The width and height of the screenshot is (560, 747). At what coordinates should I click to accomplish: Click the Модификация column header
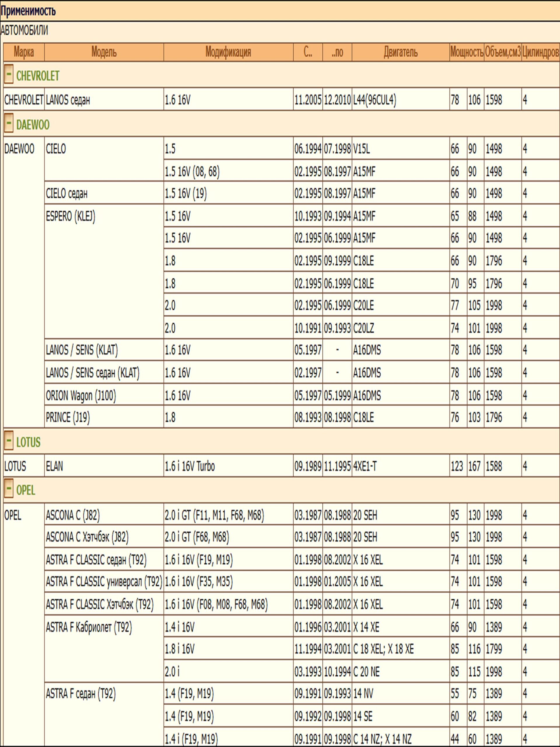(x=228, y=52)
